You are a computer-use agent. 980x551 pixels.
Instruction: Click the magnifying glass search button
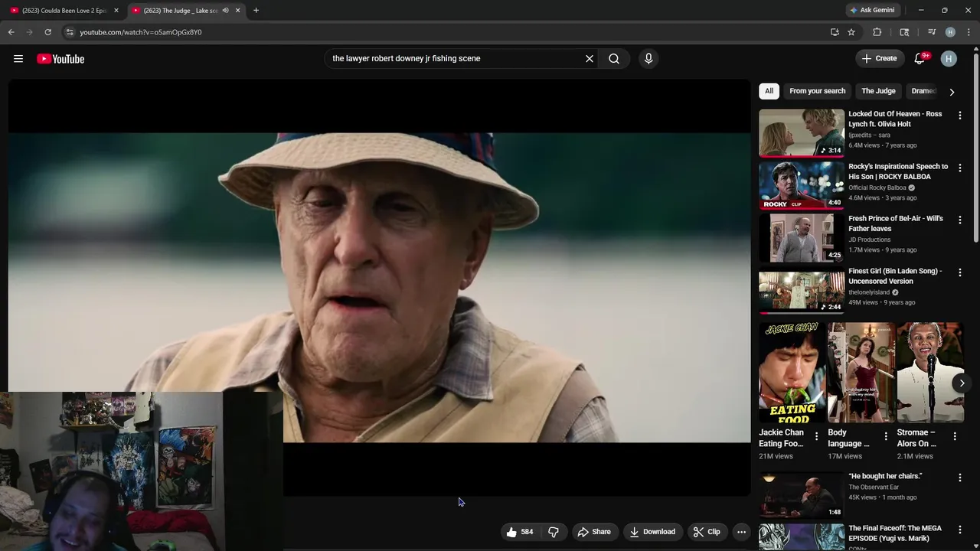point(614,59)
